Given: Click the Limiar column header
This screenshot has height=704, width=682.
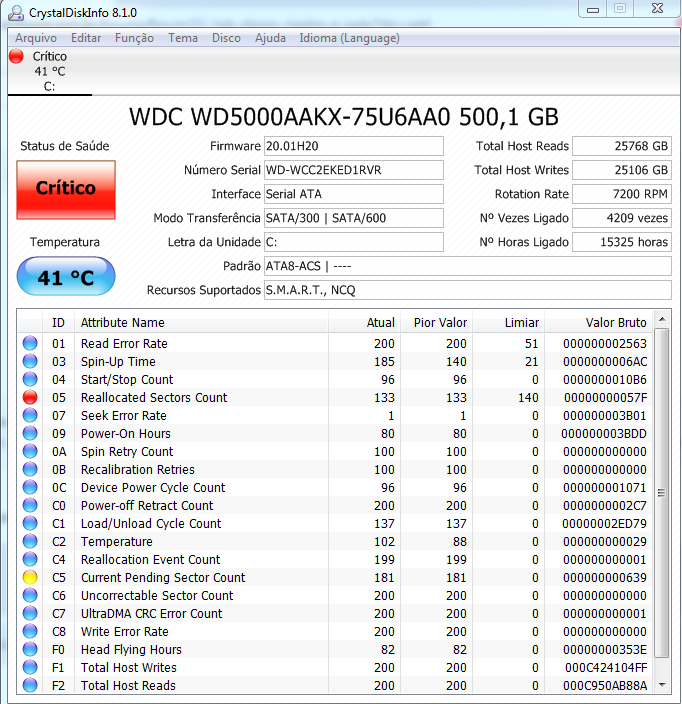Looking at the screenshot, I should pyautogui.click(x=508, y=322).
